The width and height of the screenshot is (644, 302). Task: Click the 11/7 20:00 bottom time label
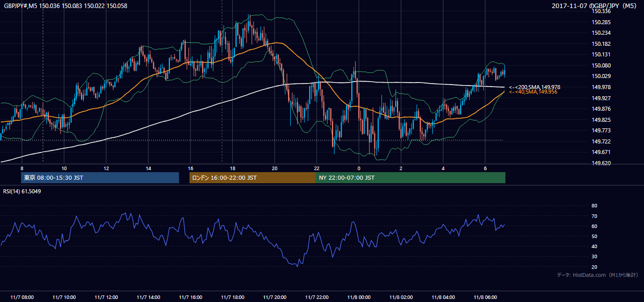[275, 297]
